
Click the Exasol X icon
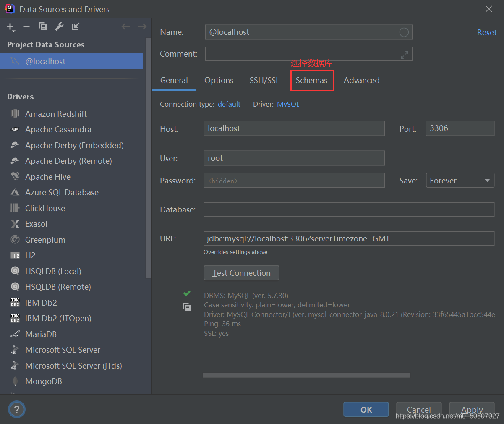15,224
